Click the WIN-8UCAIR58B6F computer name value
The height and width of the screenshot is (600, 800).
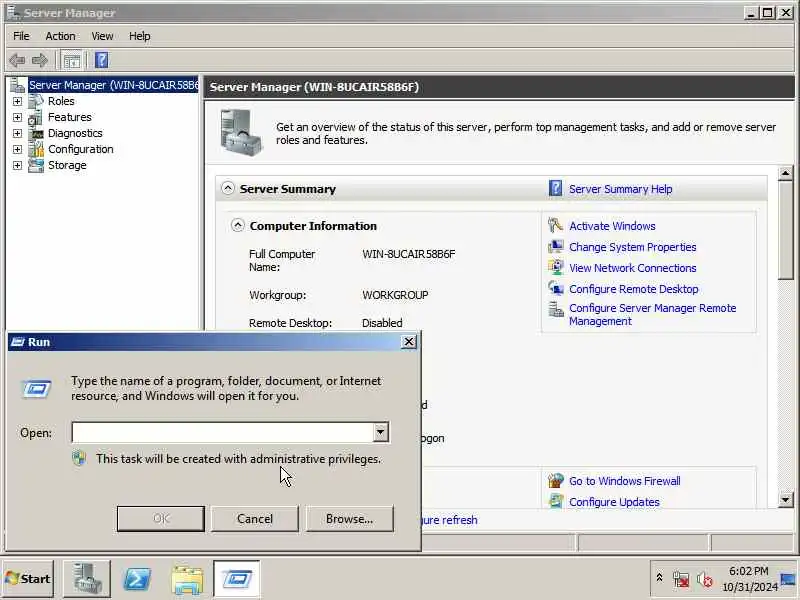coord(409,254)
